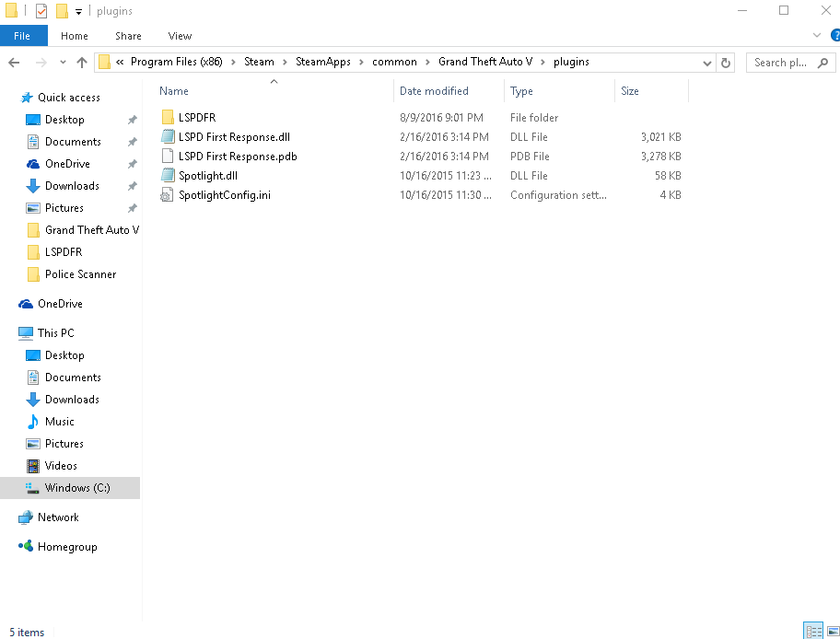Expand the chevron after Steam in address bar
This screenshot has width=840, height=639.
click(285, 63)
